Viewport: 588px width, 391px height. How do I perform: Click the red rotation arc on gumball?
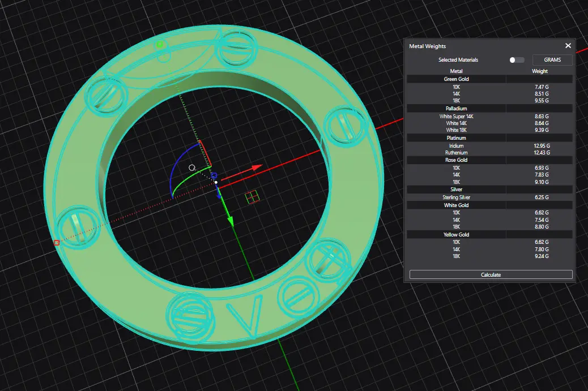point(205,152)
